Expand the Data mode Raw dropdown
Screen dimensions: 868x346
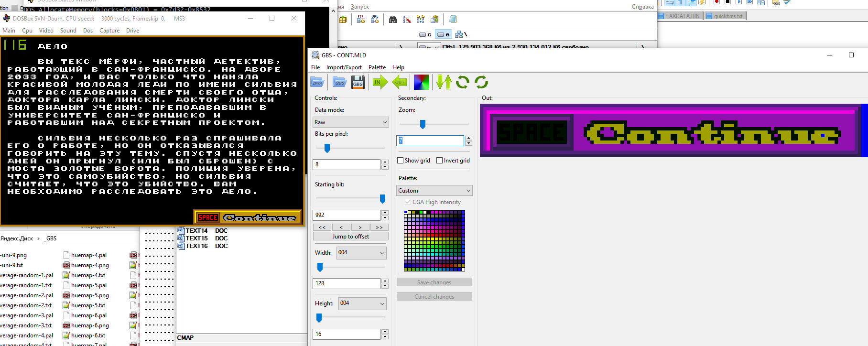351,122
